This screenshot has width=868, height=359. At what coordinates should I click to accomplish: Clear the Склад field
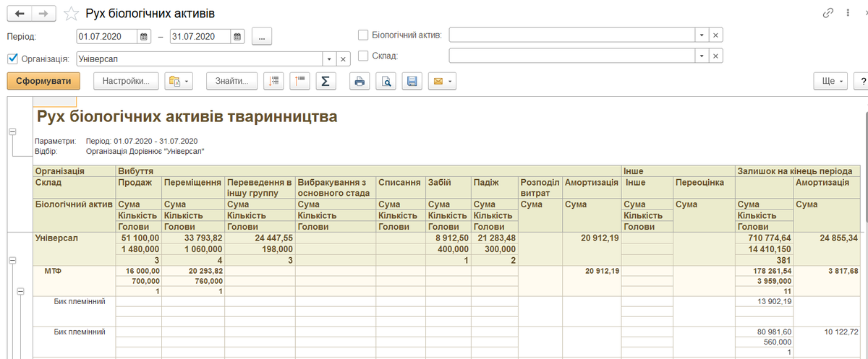tap(715, 56)
